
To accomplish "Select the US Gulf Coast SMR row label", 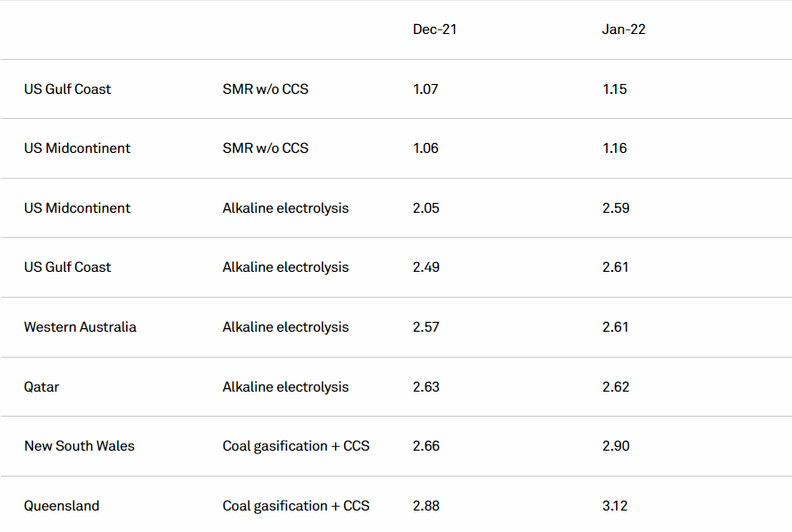I will 68,89.
